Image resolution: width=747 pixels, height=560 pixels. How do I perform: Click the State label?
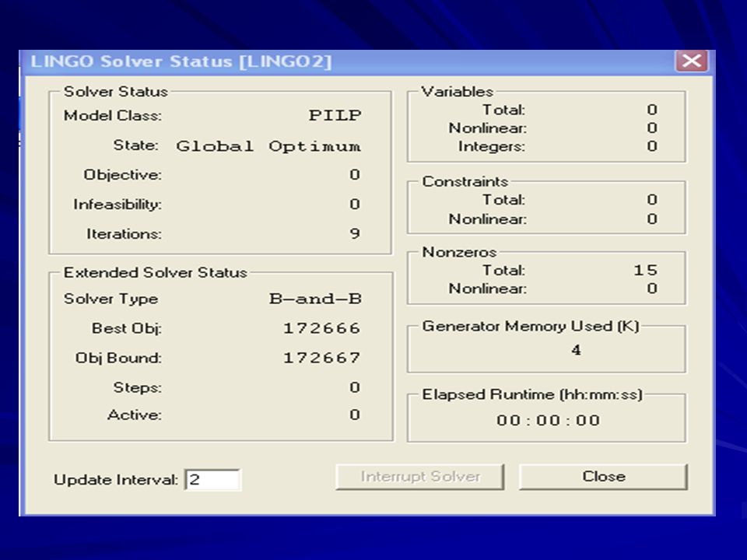[x=135, y=145]
